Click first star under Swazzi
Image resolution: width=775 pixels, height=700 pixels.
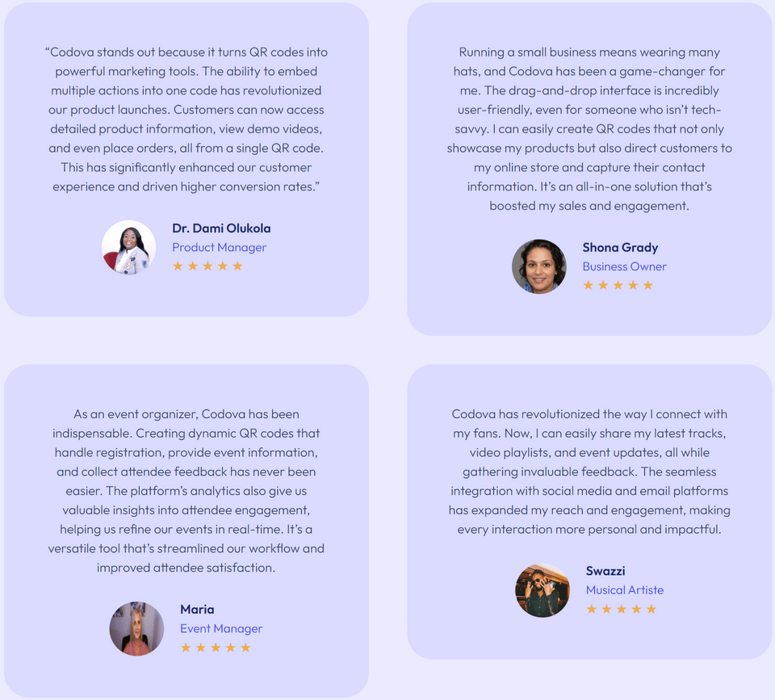tap(591, 609)
